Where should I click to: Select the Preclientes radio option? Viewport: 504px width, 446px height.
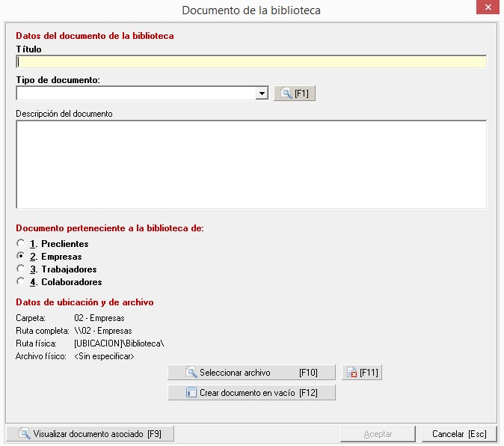[x=20, y=244]
